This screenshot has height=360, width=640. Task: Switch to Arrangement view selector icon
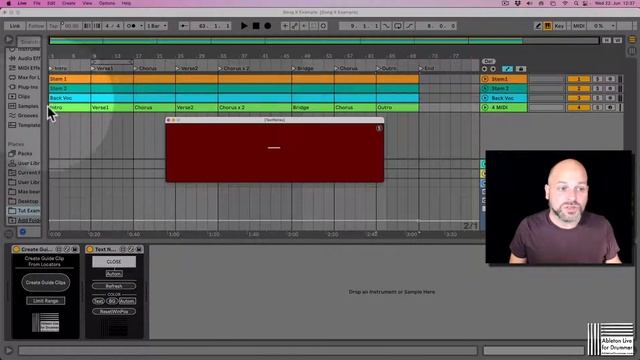[x=632, y=40]
